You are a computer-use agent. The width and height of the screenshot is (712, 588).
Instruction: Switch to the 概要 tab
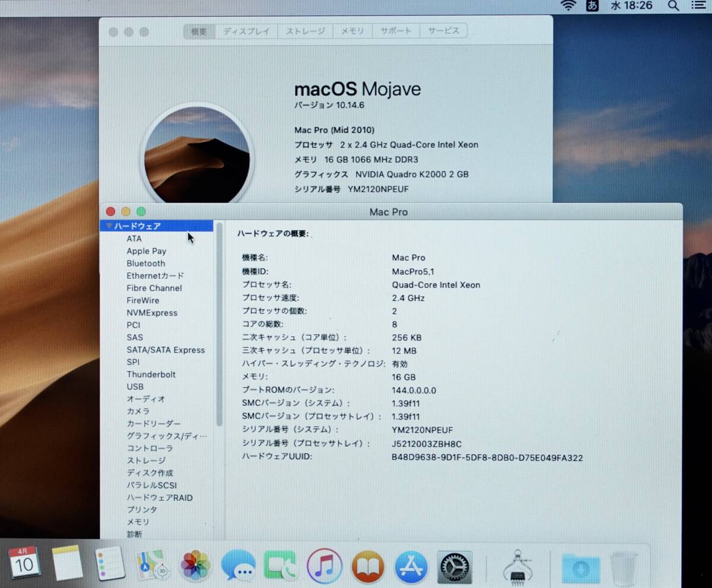tap(199, 31)
